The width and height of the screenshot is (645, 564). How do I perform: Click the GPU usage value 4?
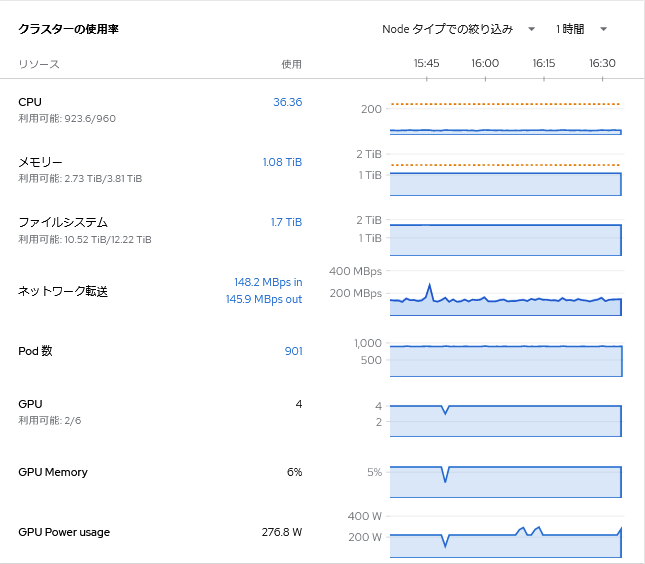point(299,404)
